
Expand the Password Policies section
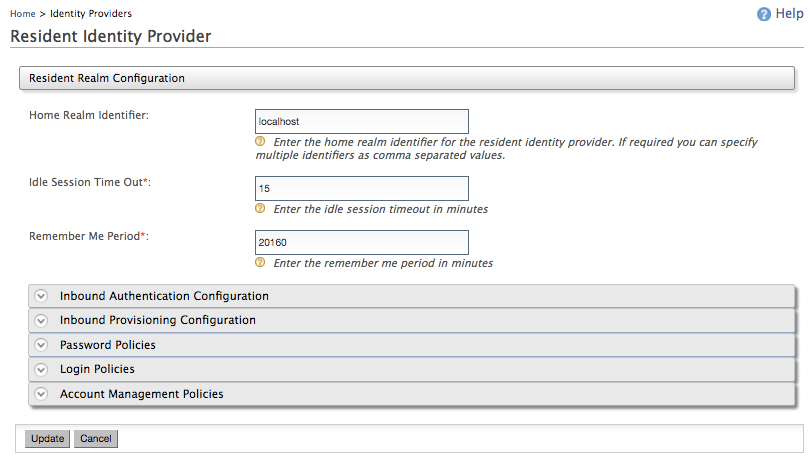point(108,345)
